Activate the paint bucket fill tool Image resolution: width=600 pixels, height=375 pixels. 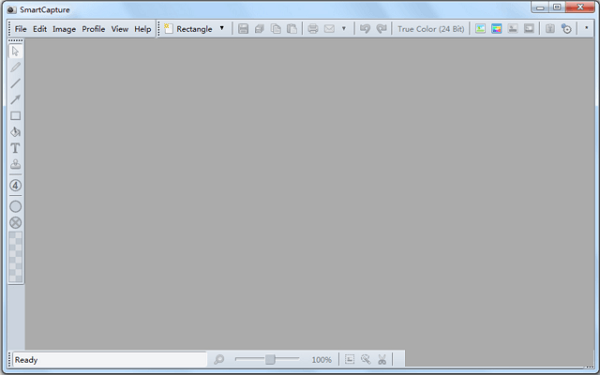point(15,132)
